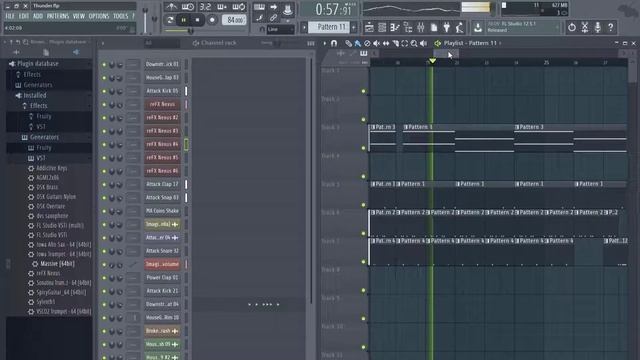Mute the Power Clap 01 channel
Screen dimensions: 640x360
104,278
